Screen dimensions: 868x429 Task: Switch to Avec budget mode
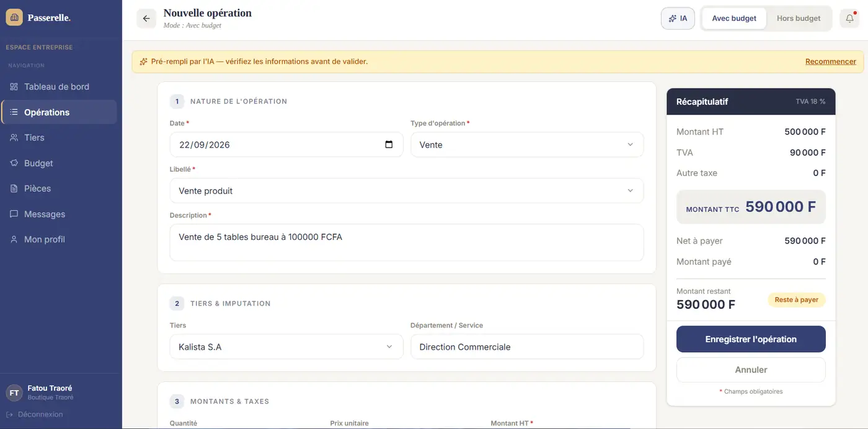(x=734, y=19)
